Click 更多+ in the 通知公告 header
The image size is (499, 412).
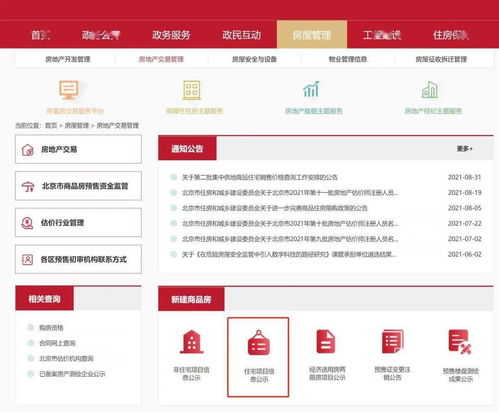coord(465,149)
